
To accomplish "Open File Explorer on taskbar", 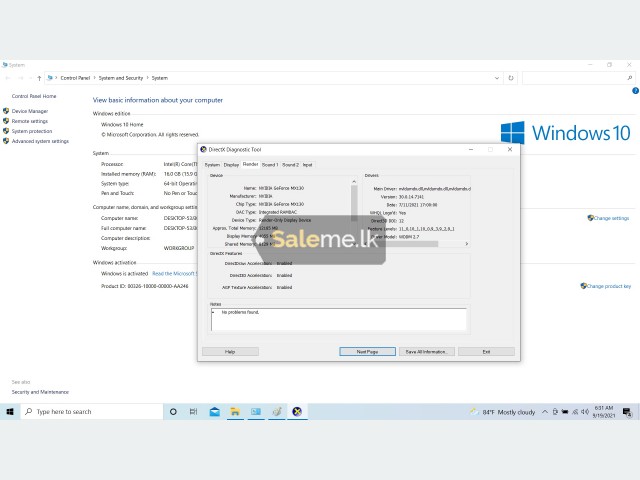I will click(x=235, y=412).
